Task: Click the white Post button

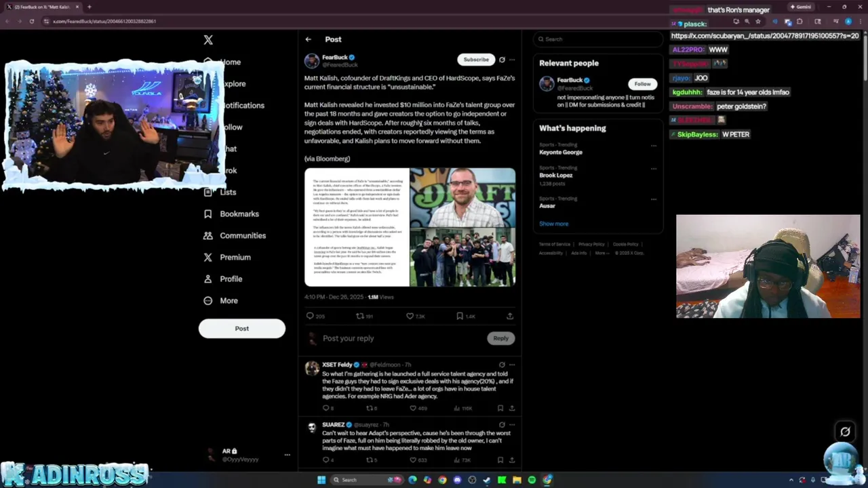Action: click(242, 328)
